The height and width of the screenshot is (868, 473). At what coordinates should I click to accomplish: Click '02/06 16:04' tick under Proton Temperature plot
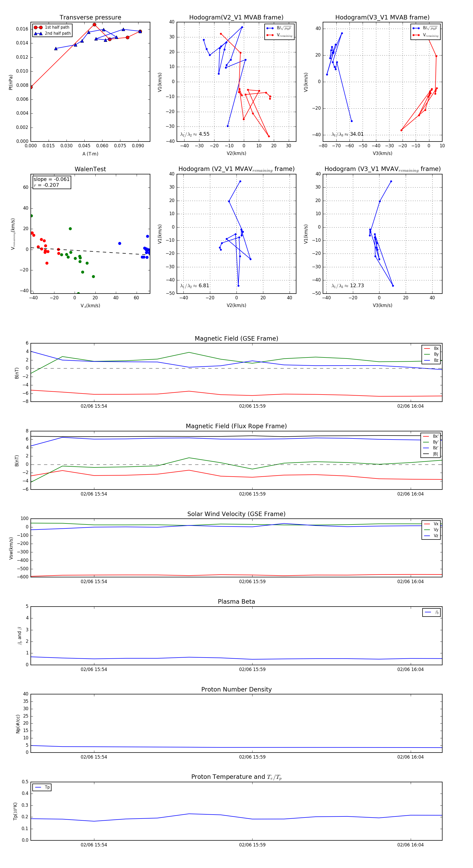[410, 845]
